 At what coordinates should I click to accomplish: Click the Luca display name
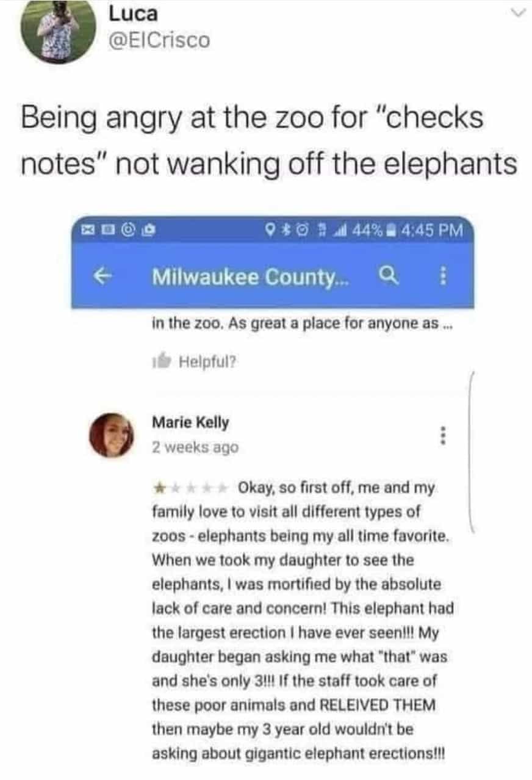click(132, 14)
